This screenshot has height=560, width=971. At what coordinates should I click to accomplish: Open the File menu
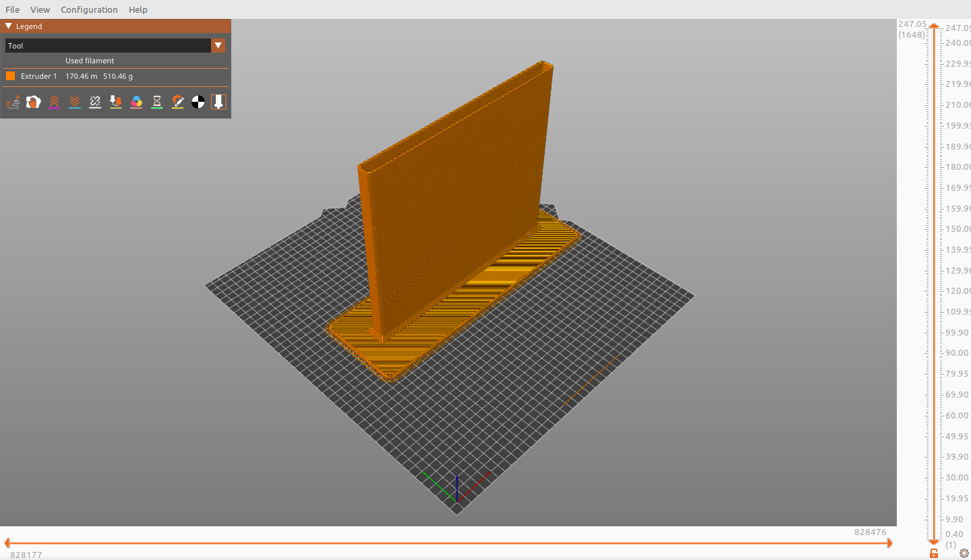tap(12, 9)
